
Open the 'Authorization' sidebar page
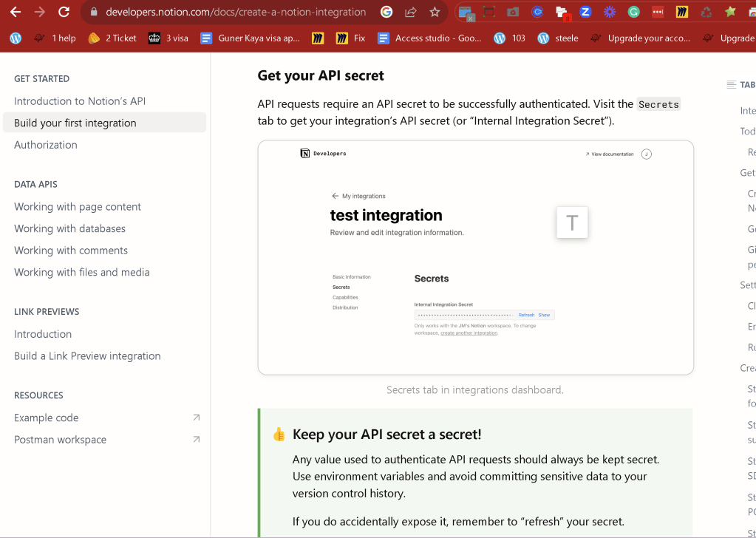tap(45, 145)
